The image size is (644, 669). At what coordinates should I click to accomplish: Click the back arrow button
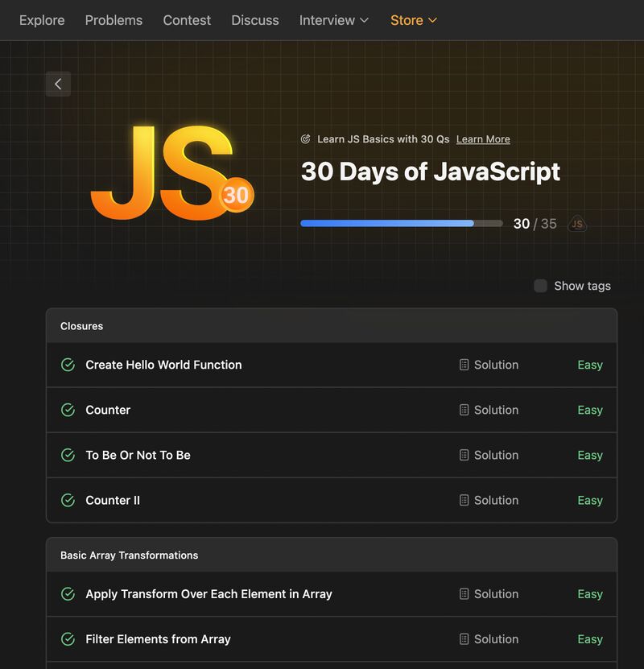point(58,84)
